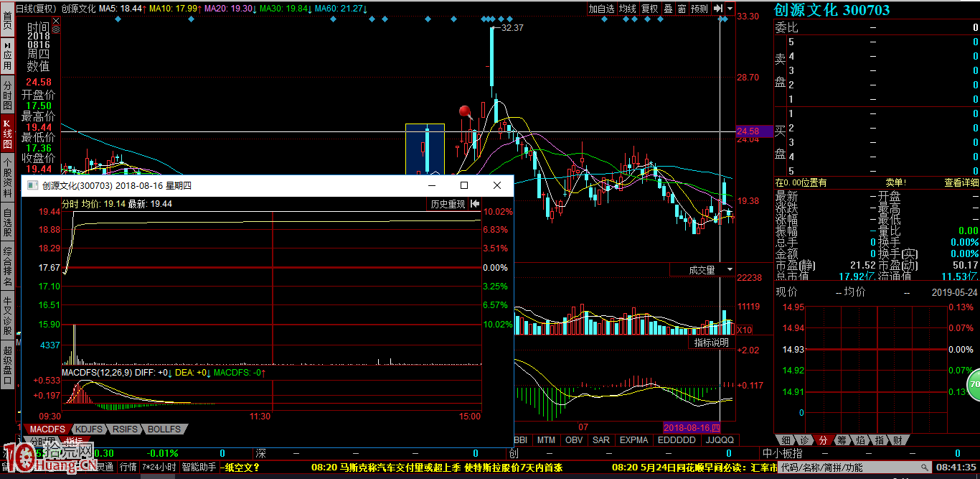Click the 历史重现 history replay button

point(448,204)
